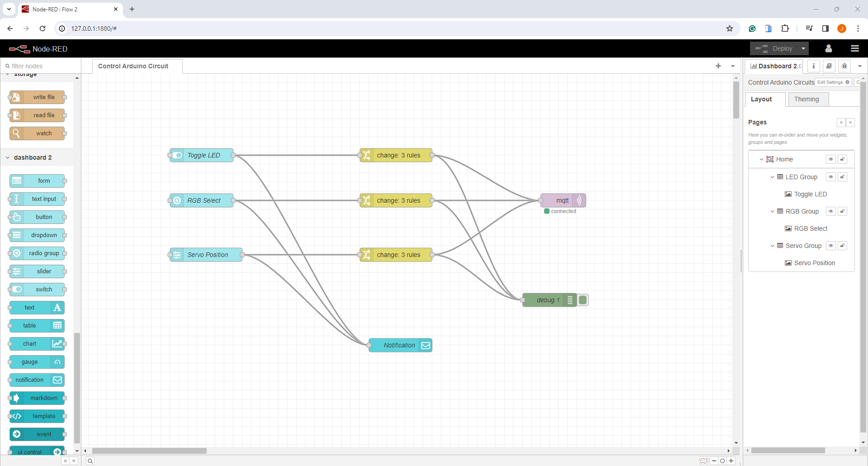The width and height of the screenshot is (868, 466).
Task: Add a new flow tab
Action: coord(718,66)
